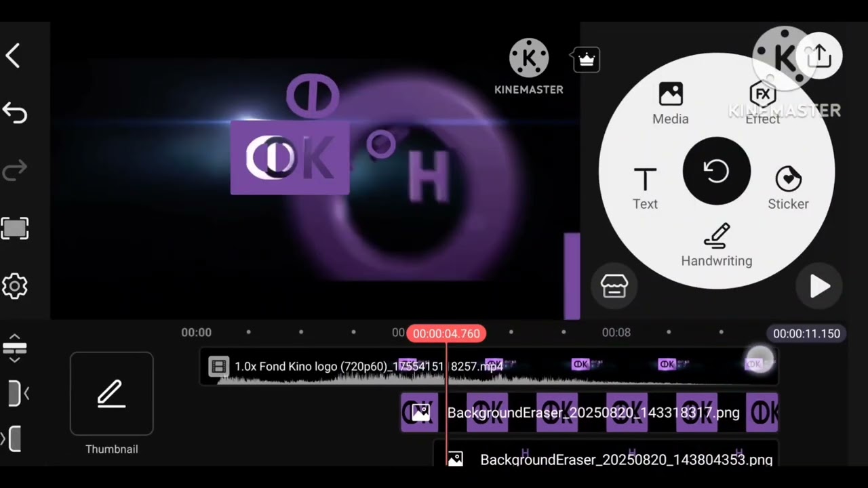Tap the premium crown icon
This screenshot has height=488, width=868.
[x=586, y=60]
